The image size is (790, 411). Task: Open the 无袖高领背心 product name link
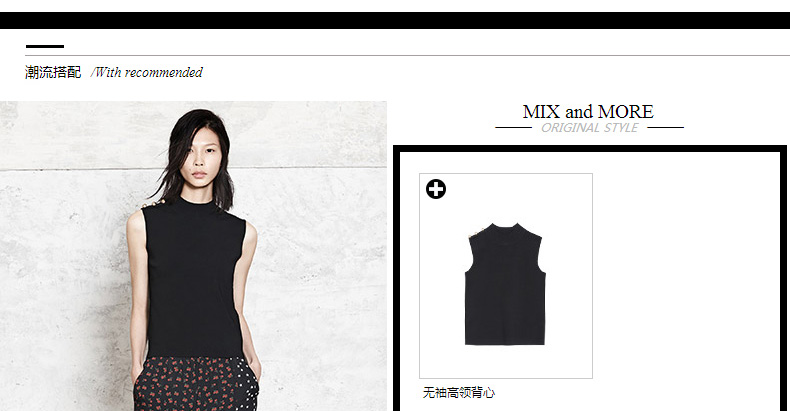point(458,393)
